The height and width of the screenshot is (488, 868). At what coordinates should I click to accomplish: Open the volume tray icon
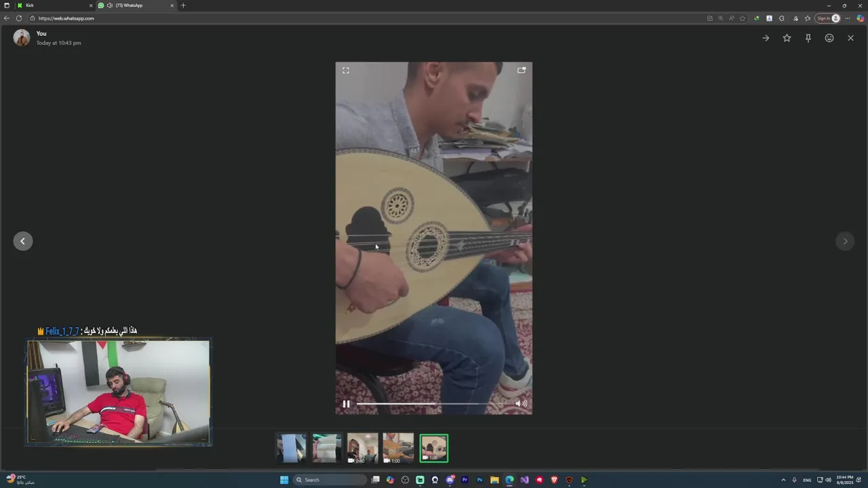828,480
